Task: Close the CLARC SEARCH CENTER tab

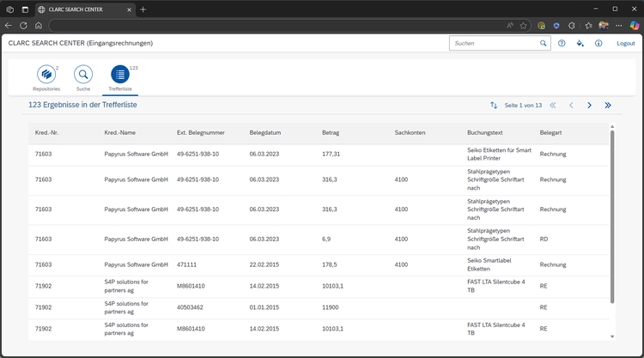Action: click(129, 9)
